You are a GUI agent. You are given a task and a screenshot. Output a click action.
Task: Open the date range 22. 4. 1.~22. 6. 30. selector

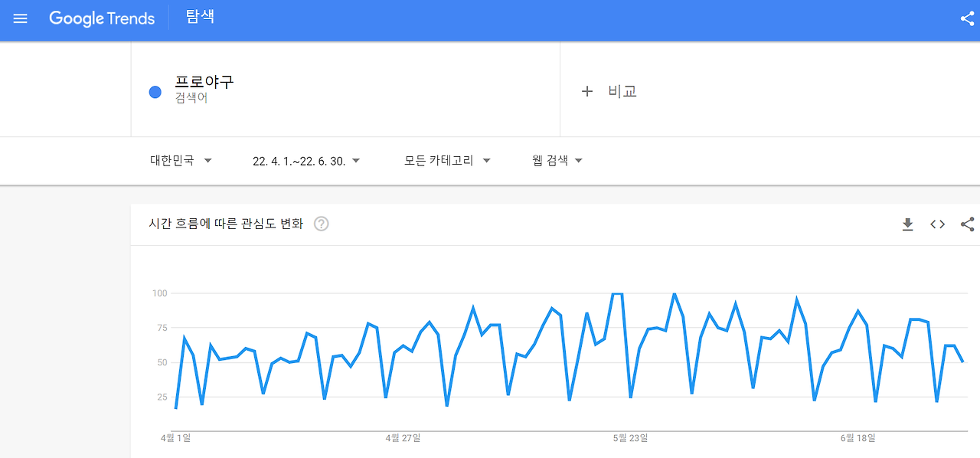click(x=305, y=160)
